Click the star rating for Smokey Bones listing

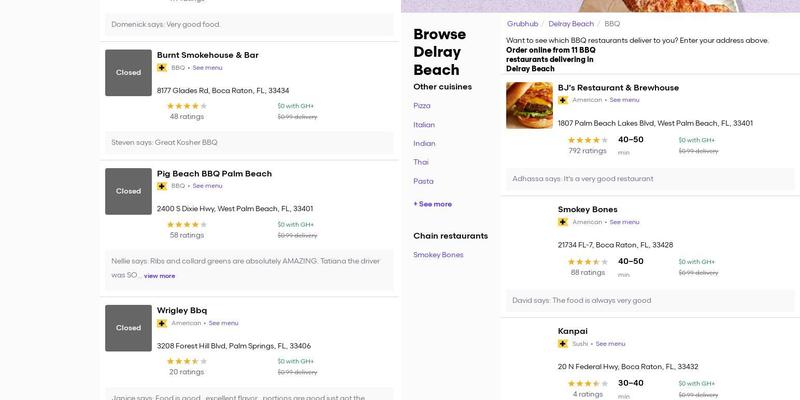coord(587,261)
